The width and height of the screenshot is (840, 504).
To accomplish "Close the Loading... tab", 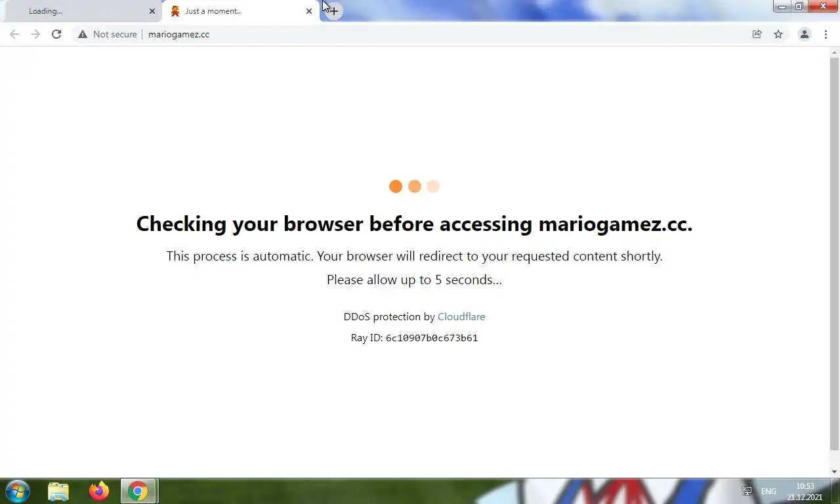I will [x=152, y=11].
